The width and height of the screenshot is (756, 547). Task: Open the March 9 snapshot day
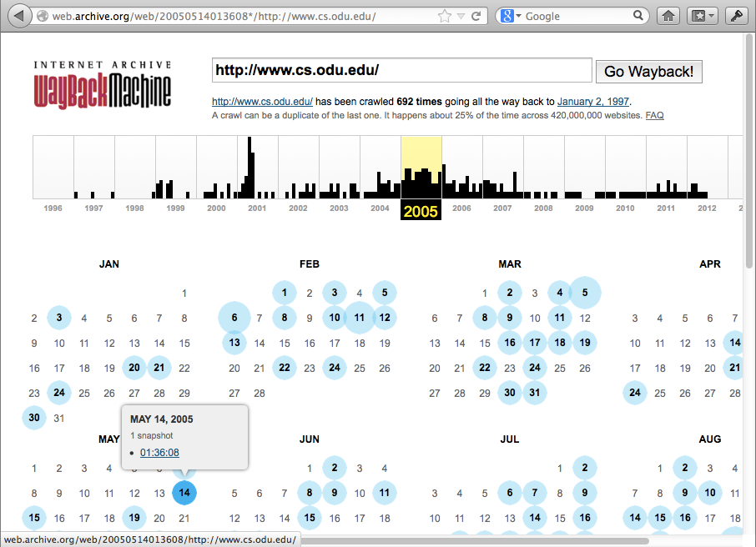point(510,318)
